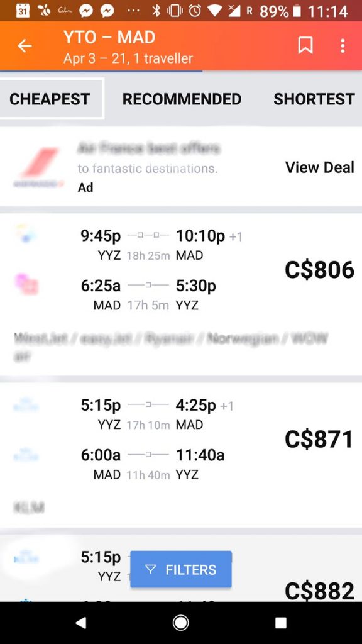Save search with bookmark icon
The height and width of the screenshot is (644, 362).
pos(305,45)
